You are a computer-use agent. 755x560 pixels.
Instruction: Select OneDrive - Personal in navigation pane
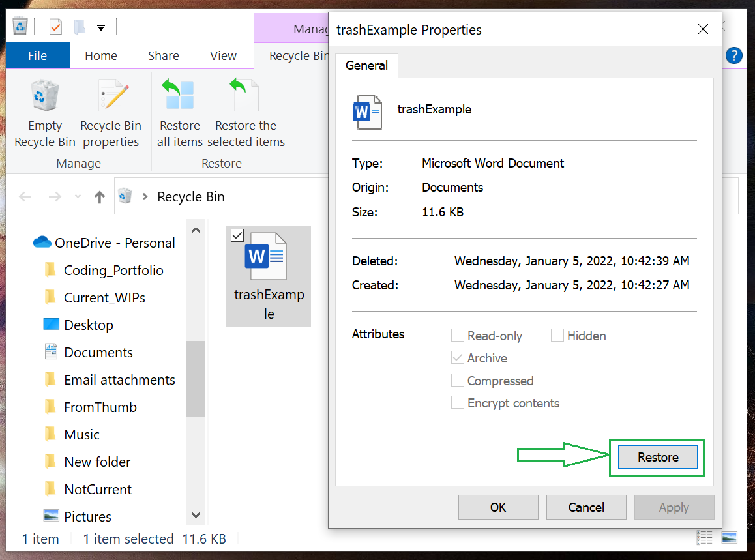tap(104, 243)
